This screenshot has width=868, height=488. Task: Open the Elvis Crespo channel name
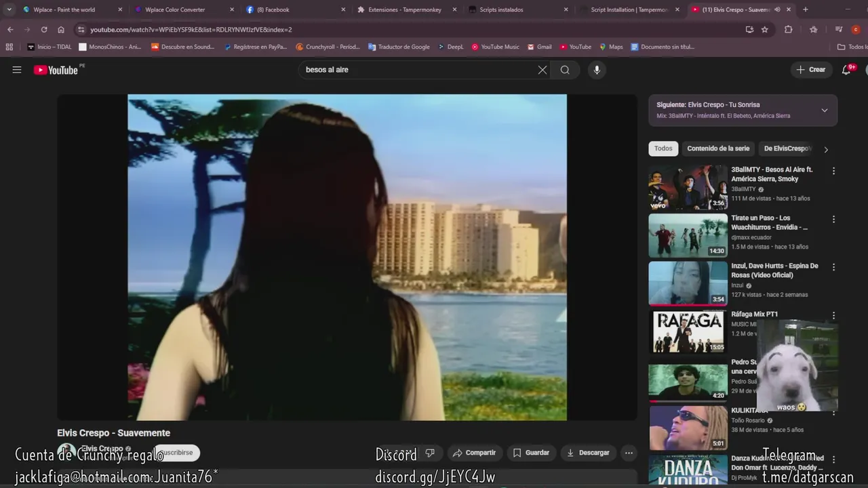click(x=102, y=449)
